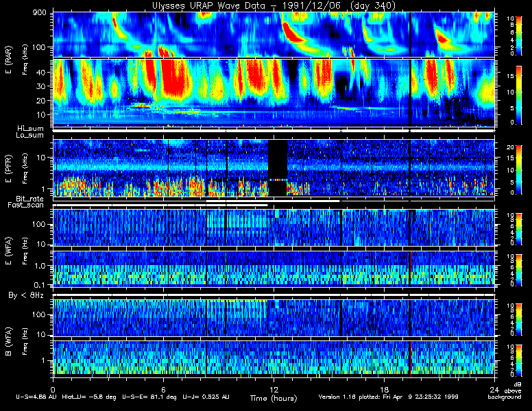Image resolution: width=532 pixels, height=411 pixels.
Task: Click the large red burst near hour 6 in the 10–40 kHz panel
Action: [x=175, y=77]
